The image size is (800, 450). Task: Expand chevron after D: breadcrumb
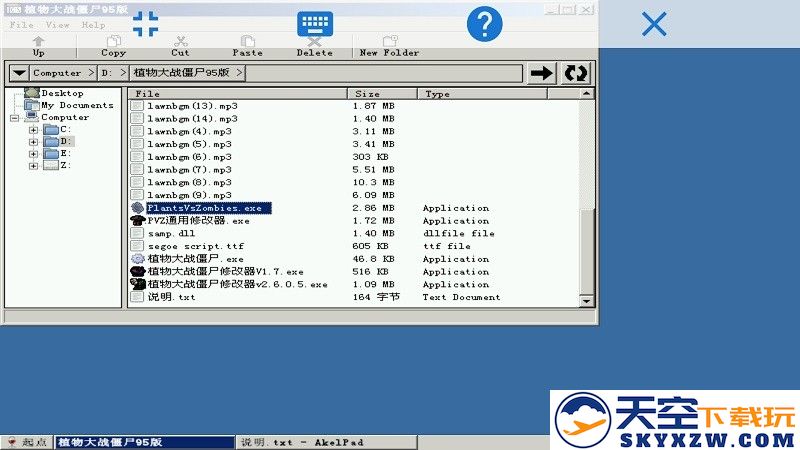(x=123, y=73)
